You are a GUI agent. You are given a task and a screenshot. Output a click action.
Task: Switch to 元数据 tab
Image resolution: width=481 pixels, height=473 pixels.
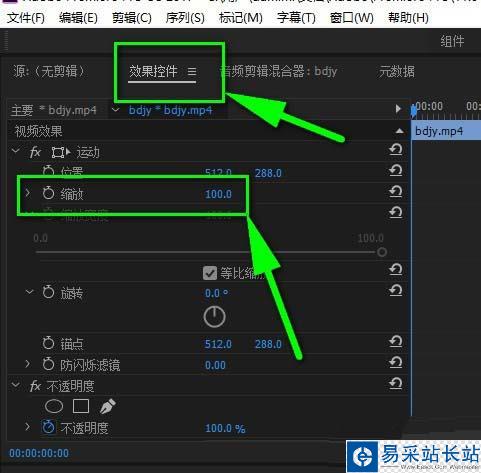tap(397, 71)
